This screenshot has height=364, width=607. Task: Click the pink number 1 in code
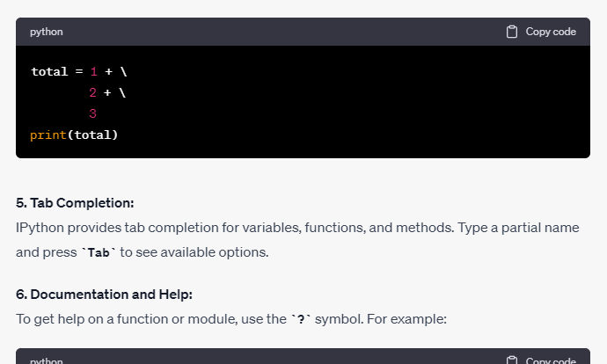93,71
